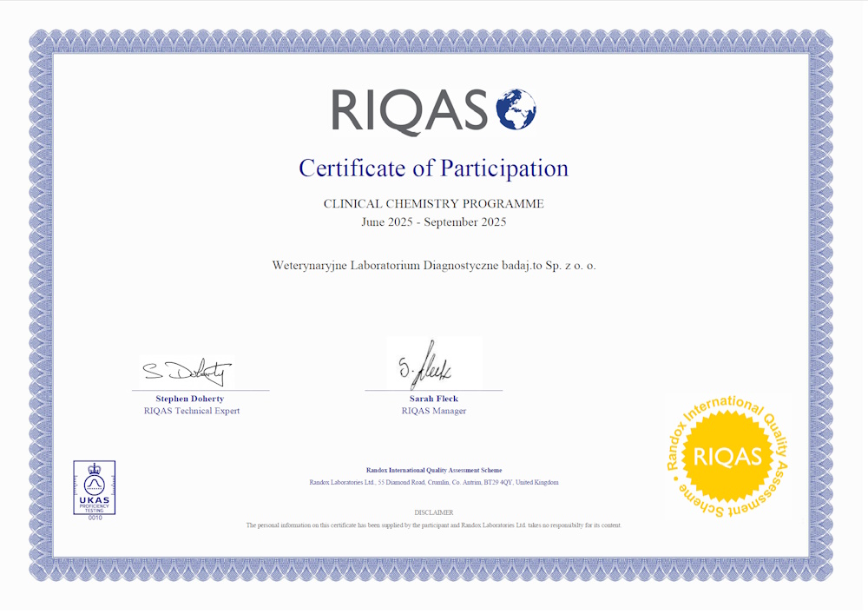The height and width of the screenshot is (614, 868).
Task: Click the printed name Sarah Fleck
Action: coord(433,399)
